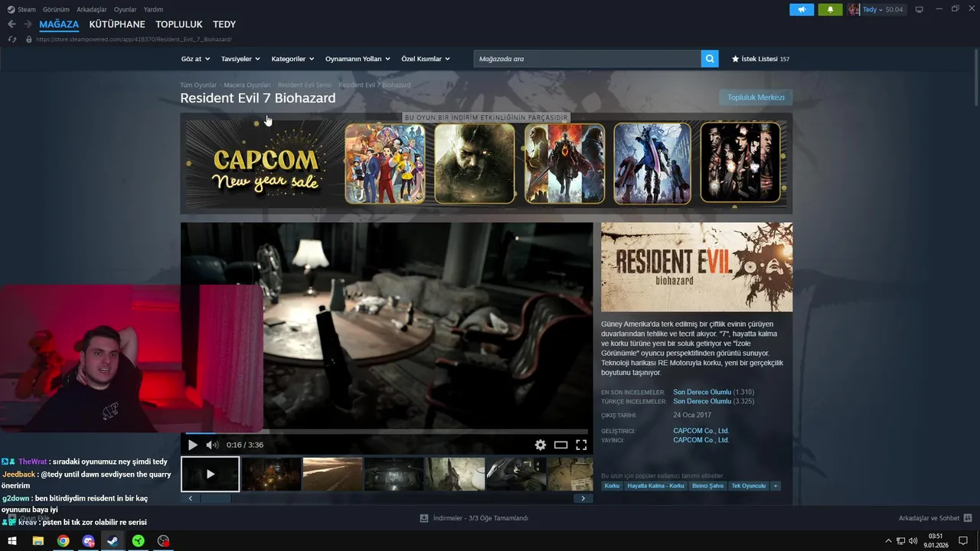The image size is (980, 551).
Task: Open Chrome from the taskbar
Action: pos(63,541)
